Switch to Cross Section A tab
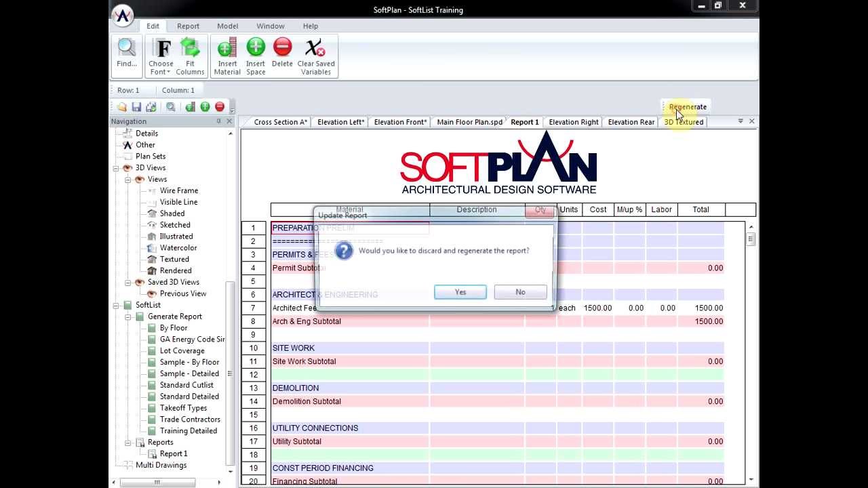 [x=281, y=122]
